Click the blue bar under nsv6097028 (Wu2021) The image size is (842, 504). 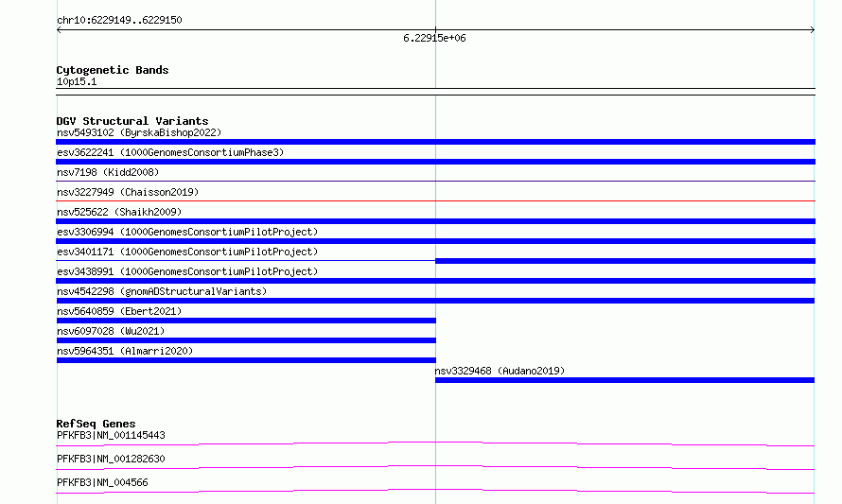(x=246, y=340)
